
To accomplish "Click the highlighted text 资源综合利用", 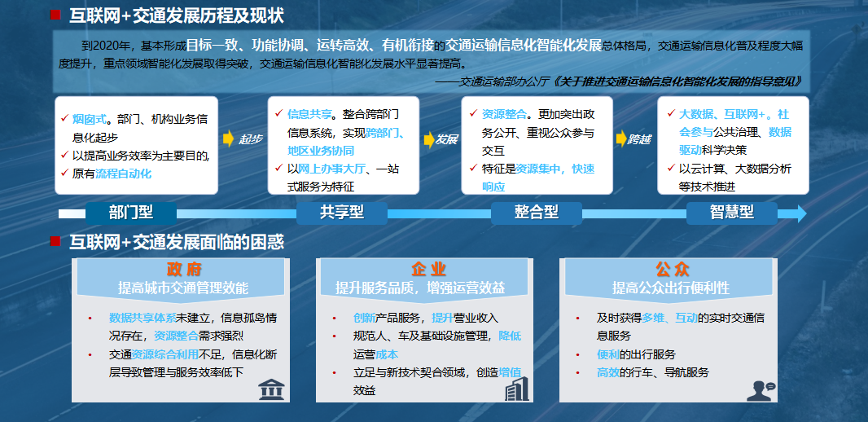I will [x=164, y=354].
